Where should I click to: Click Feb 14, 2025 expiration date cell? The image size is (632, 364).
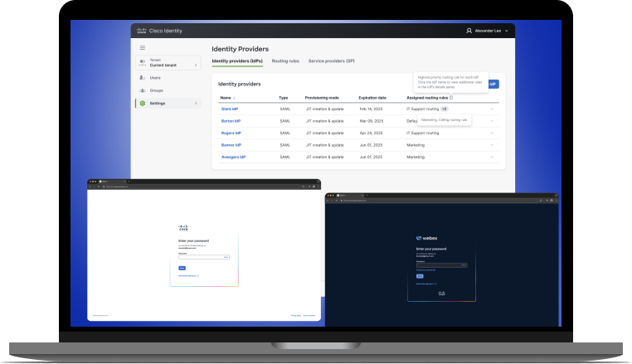pyautogui.click(x=371, y=109)
